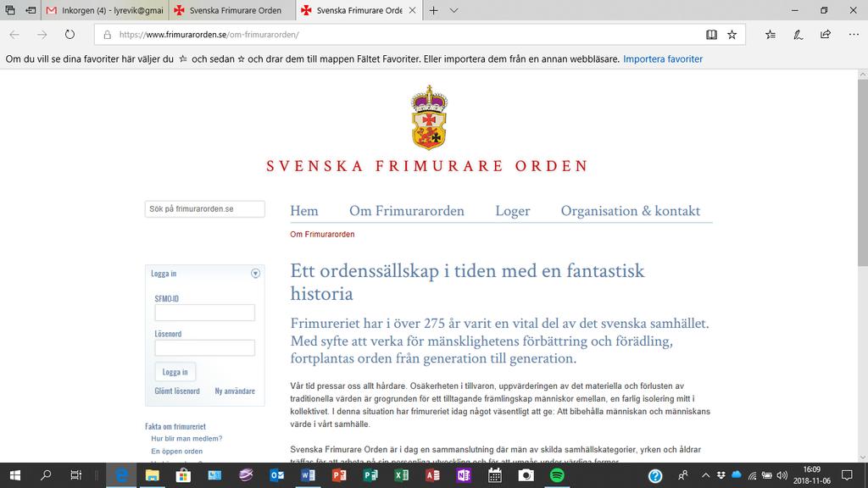Click the set these tabs aside icon
The image size is (868, 488).
pyautogui.click(x=31, y=10)
